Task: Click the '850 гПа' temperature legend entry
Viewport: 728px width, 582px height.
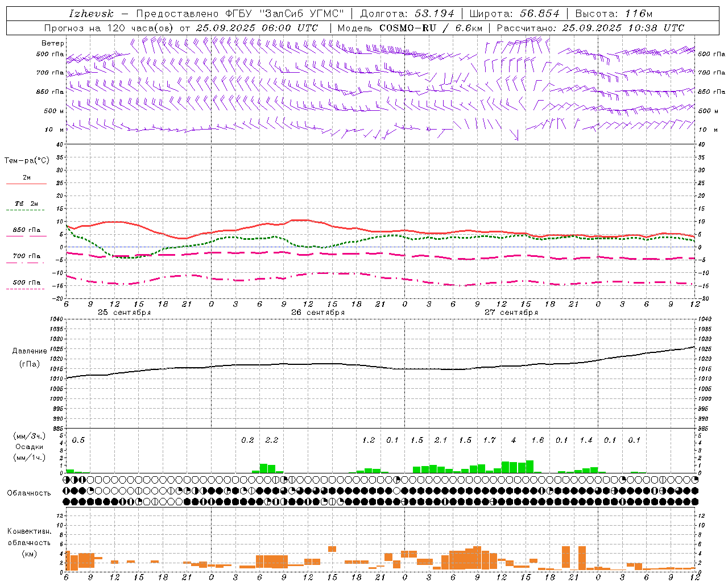Action: point(27,230)
